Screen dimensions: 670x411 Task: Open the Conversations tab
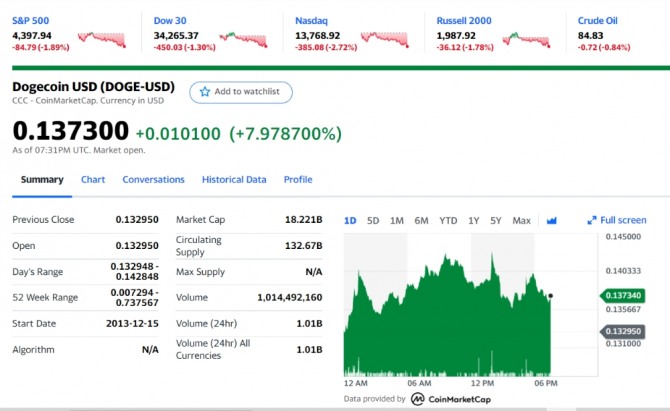tap(153, 180)
